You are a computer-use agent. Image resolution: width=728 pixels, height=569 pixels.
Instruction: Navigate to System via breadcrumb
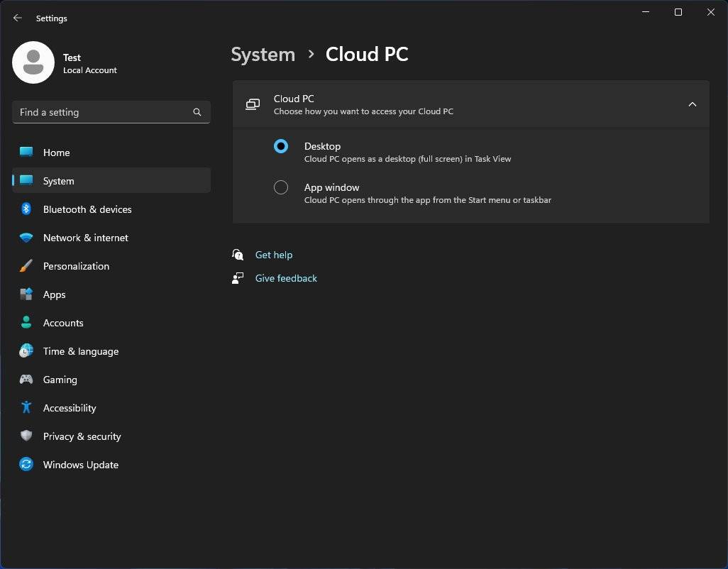263,54
